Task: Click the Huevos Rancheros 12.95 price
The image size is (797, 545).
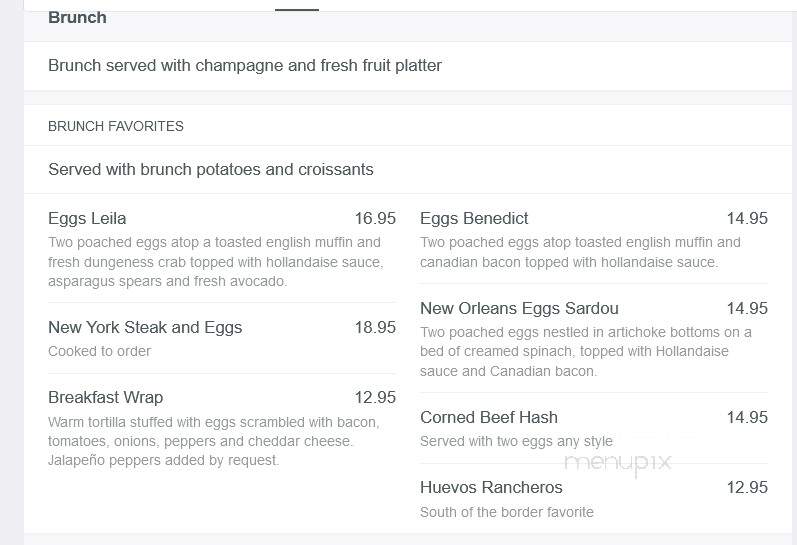Action: click(x=747, y=488)
